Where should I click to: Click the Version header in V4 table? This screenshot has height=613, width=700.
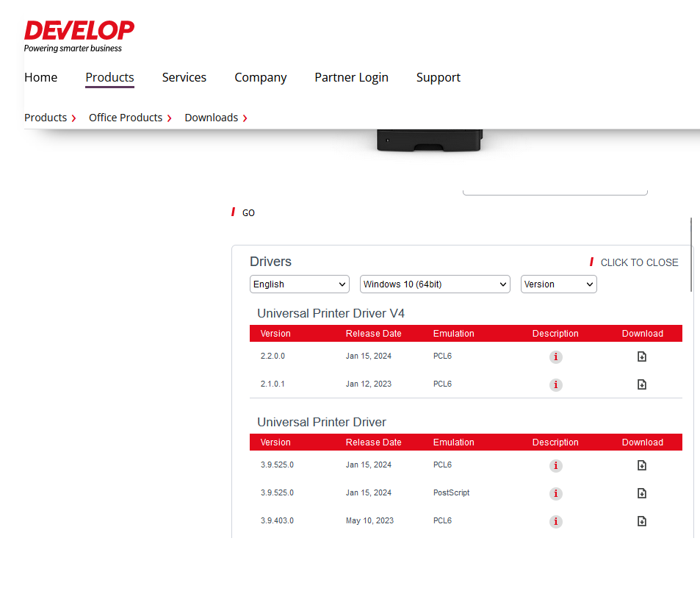coord(275,333)
